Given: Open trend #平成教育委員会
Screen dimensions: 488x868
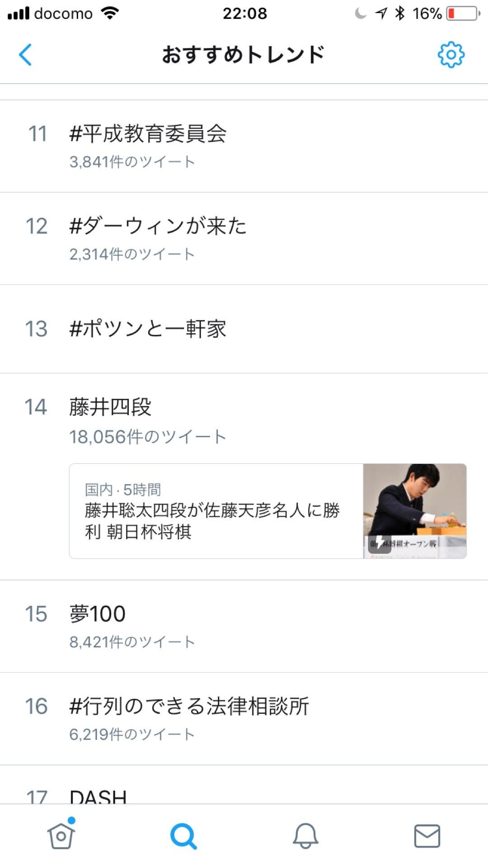Looking at the screenshot, I should 244,146.
